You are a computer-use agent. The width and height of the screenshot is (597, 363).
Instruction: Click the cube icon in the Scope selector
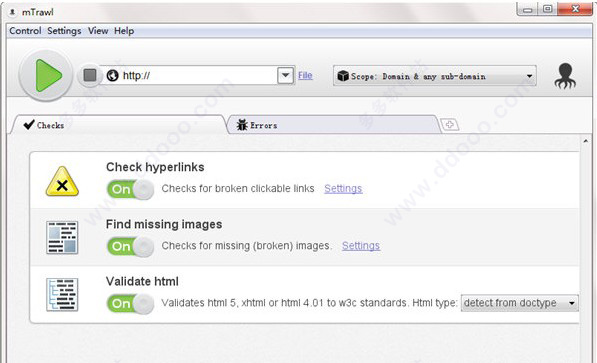[343, 76]
